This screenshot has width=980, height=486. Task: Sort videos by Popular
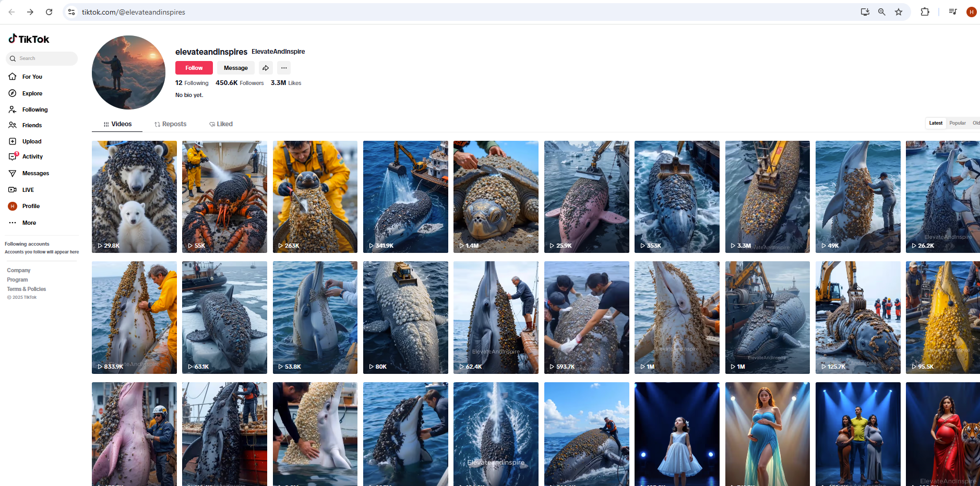click(957, 123)
